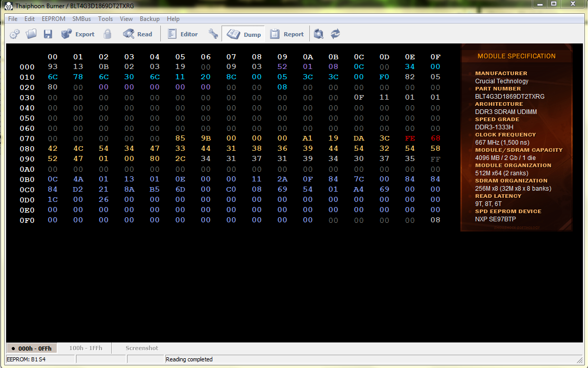Viewport: 588px width, 368px height.
Task: Click the Reading completed status message
Action: coord(189,359)
